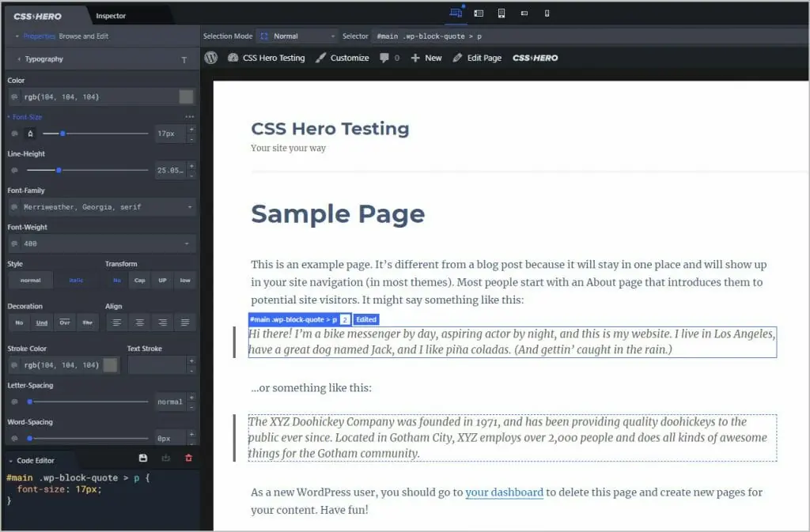Switch to the tablet portrait preview icon
Screen dimensions: 810x532
[502, 13]
